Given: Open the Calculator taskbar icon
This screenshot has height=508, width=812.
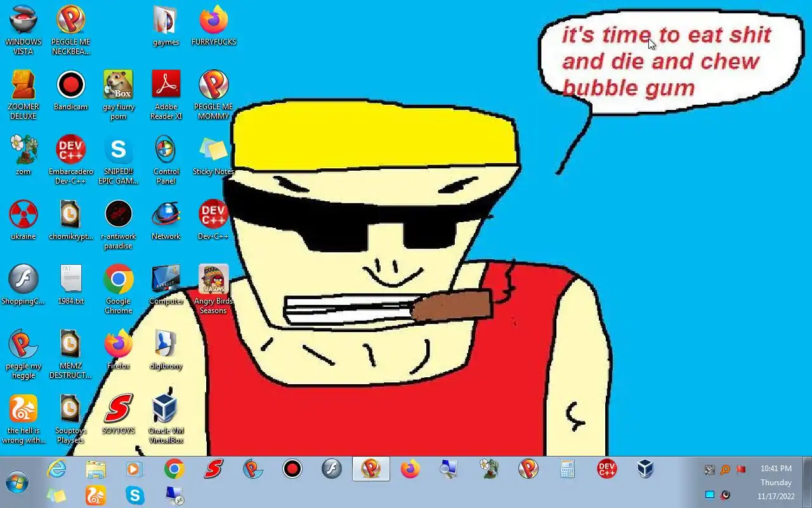Looking at the screenshot, I should pyautogui.click(x=568, y=469).
